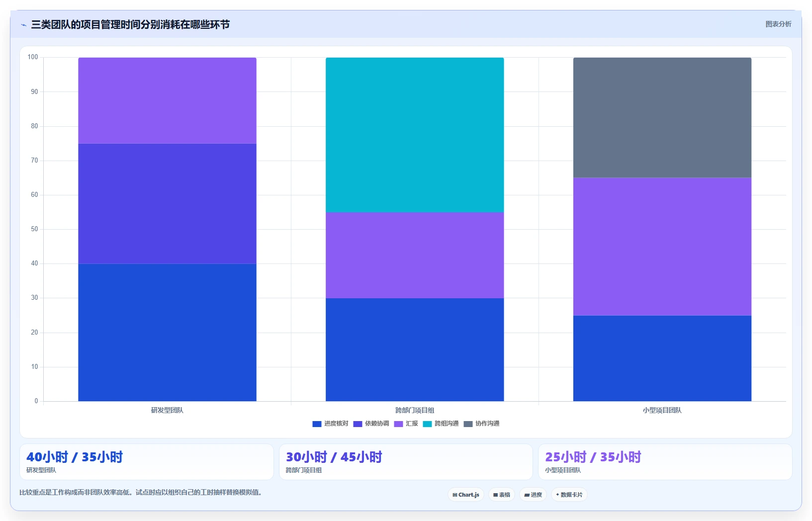The image size is (812, 521).
Task: Click the cyan 跨组沟通 legend swatch
Action: (x=427, y=424)
